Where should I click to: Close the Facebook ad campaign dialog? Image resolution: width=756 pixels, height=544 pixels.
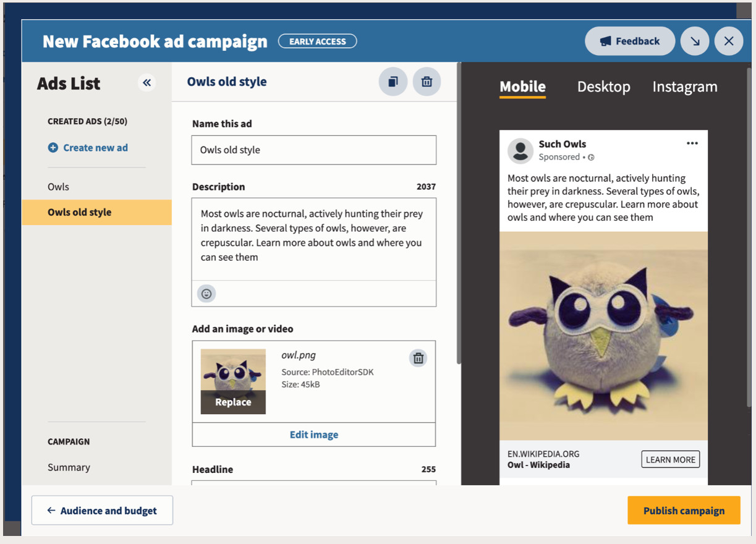(729, 41)
